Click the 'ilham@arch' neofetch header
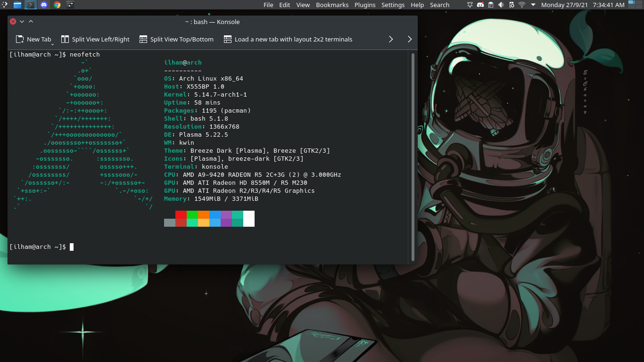644x362 pixels. (183, 63)
